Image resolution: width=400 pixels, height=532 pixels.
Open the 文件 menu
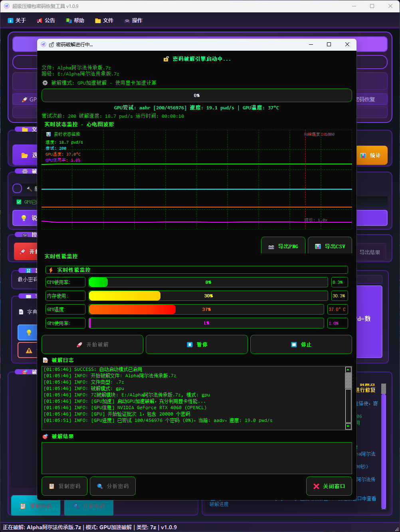coord(104,20)
